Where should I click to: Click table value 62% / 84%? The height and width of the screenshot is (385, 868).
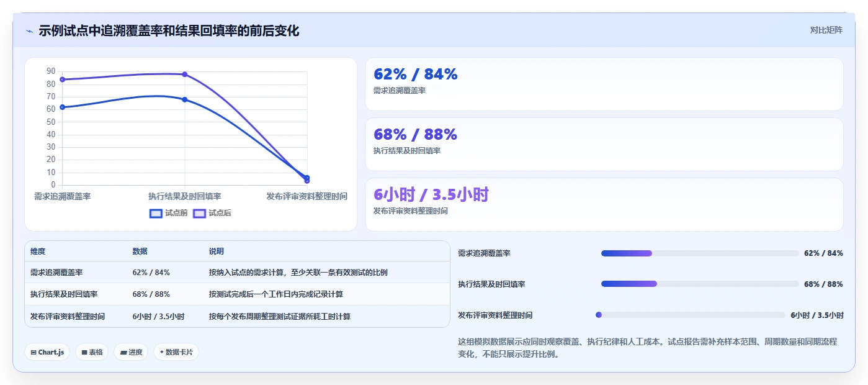point(151,273)
